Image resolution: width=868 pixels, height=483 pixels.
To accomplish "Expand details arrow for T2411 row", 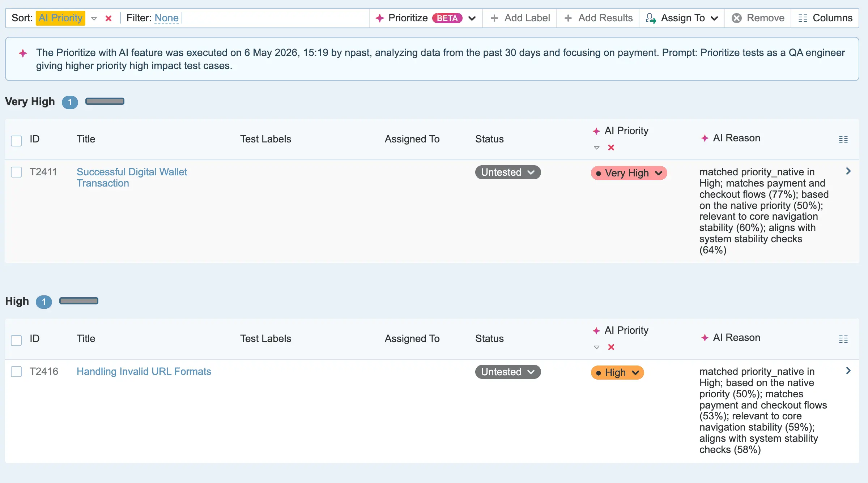I will tap(848, 171).
